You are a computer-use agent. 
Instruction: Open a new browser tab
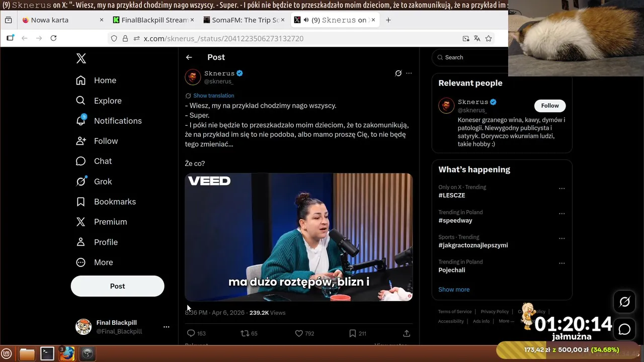(x=388, y=20)
